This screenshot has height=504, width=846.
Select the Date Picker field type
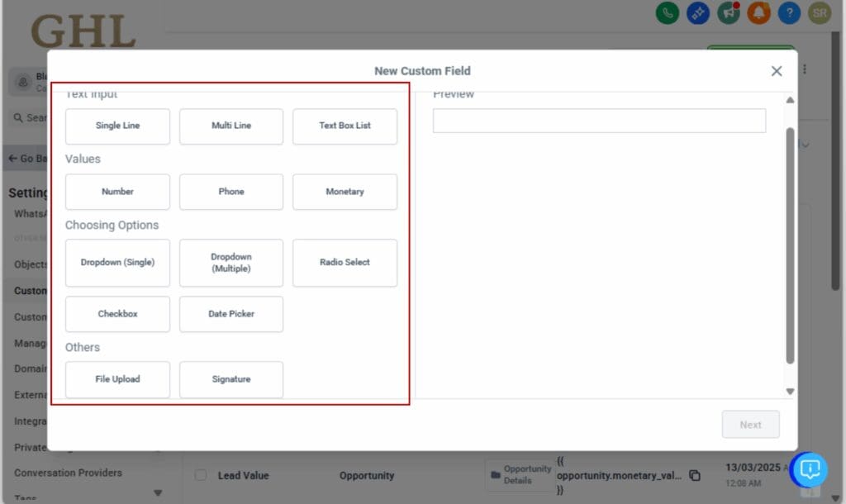[231, 314]
